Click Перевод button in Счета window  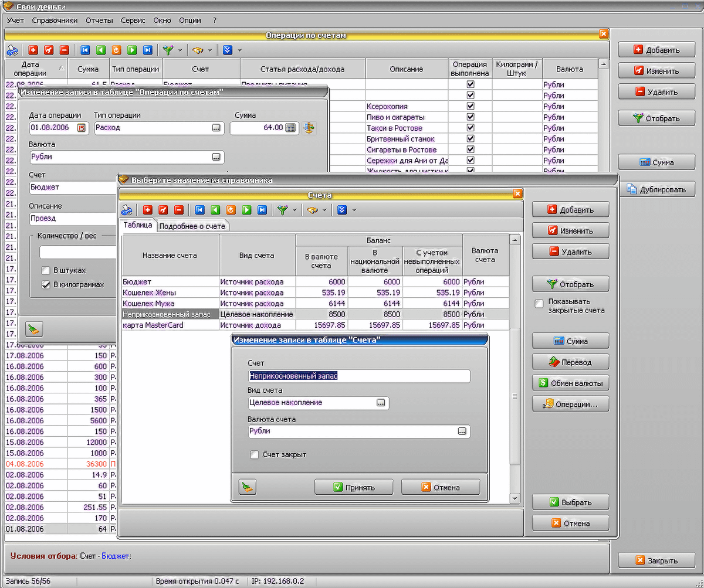pyautogui.click(x=571, y=362)
